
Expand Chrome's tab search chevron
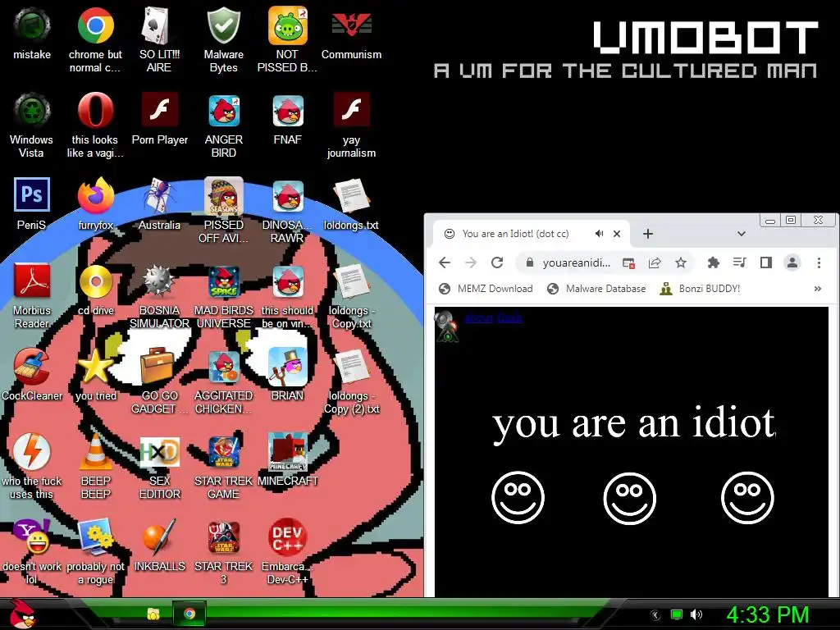pos(742,234)
